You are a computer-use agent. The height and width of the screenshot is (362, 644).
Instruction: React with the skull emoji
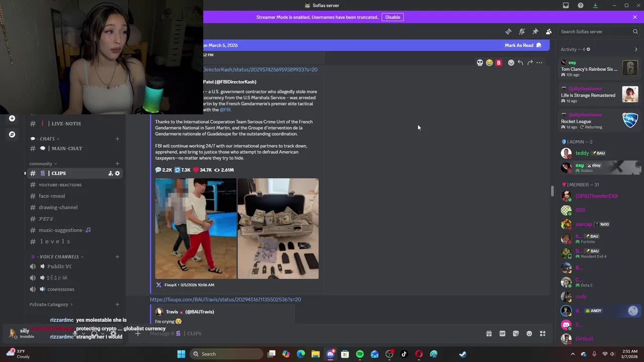(x=480, y=63)
